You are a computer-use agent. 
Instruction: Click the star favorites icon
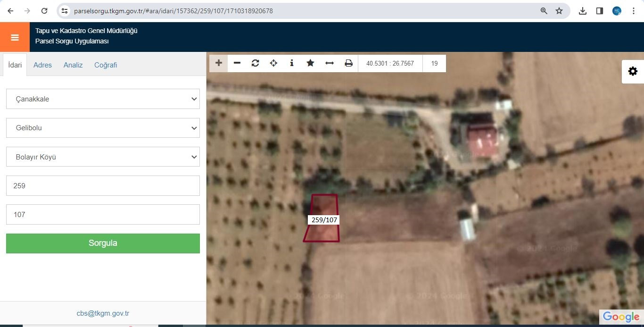pos(310,63)
